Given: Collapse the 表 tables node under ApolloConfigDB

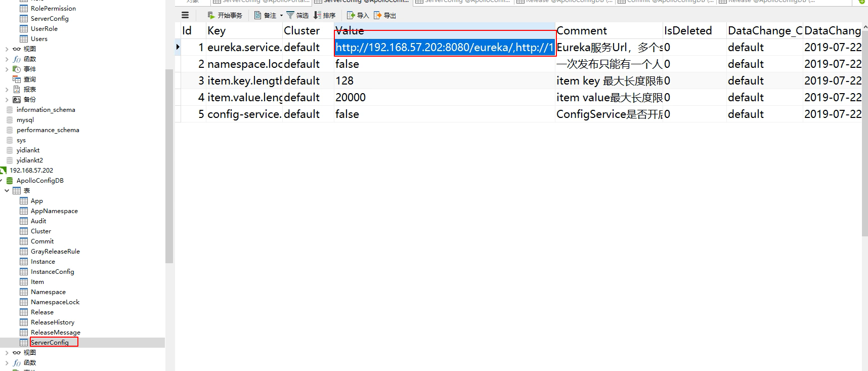Looking at the screenshot, I should [7, 191].
